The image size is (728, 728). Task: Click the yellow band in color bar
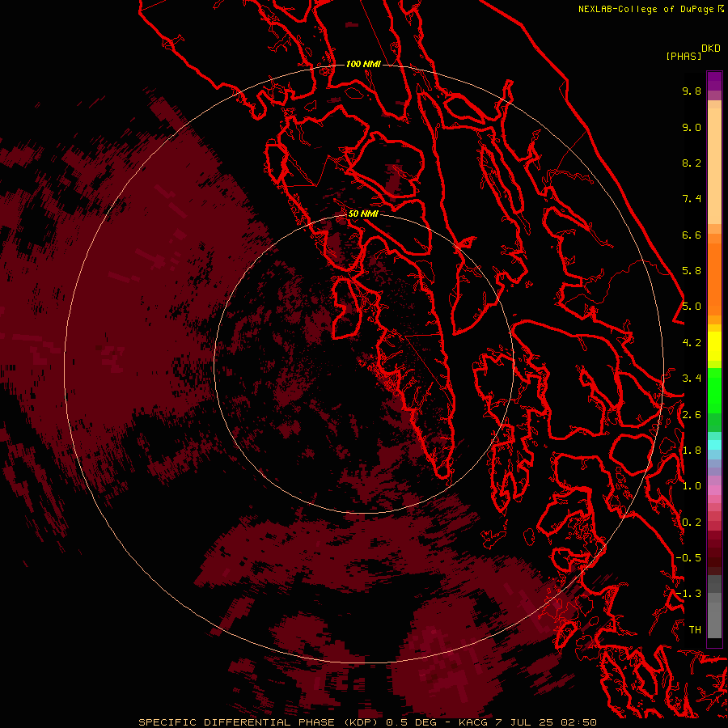pyautogui.click(x=714, y=346)
